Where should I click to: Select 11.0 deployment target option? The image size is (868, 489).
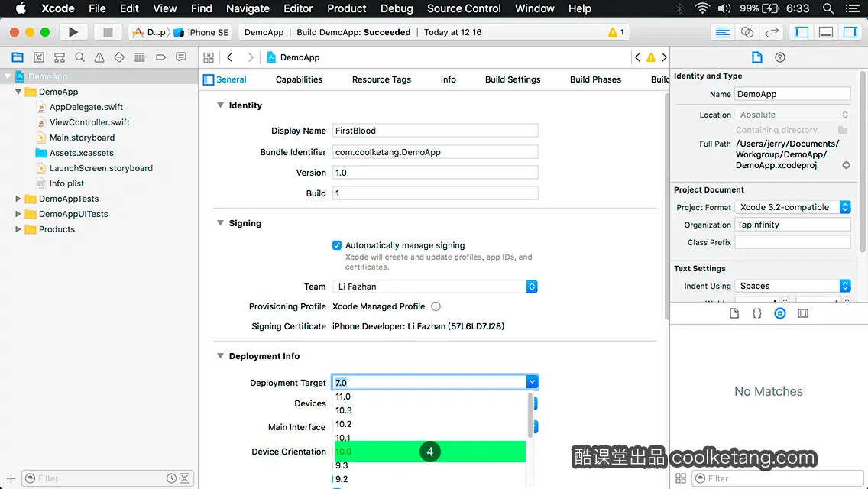pyautogui.click(x=430, y=397)
